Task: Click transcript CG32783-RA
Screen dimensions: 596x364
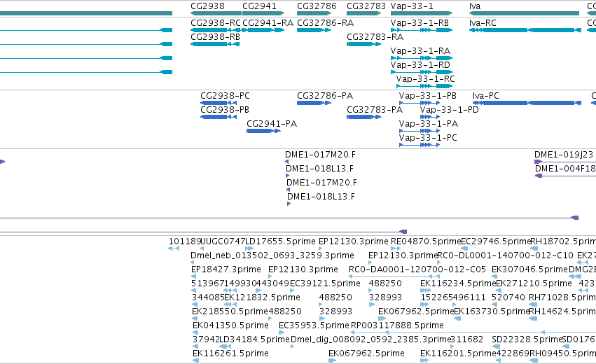Action: (x=375, y=37)
